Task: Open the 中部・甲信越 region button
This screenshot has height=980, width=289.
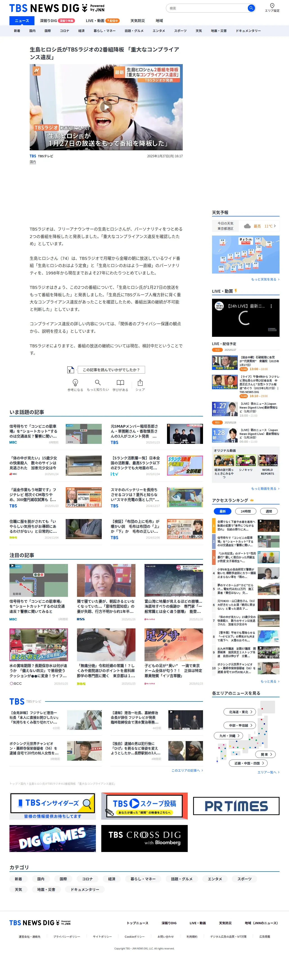Action: coord(240,725)
